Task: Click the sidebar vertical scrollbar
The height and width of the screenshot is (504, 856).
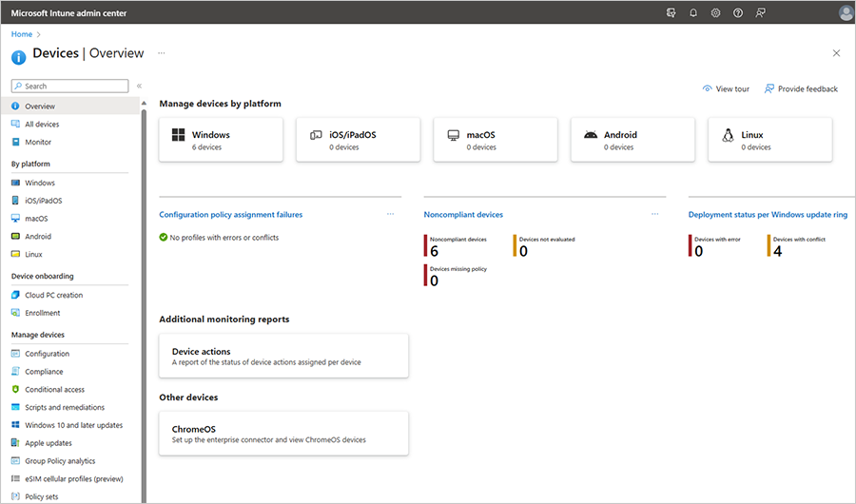Action: coord(145,306)
